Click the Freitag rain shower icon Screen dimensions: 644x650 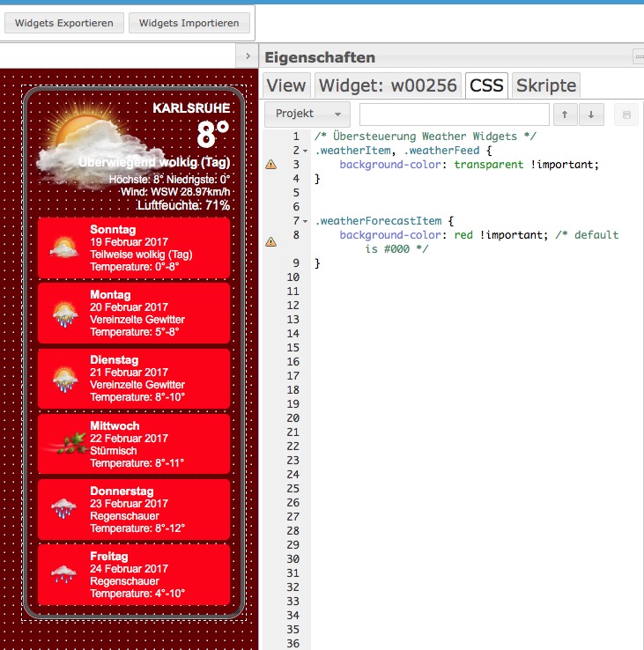63,575
